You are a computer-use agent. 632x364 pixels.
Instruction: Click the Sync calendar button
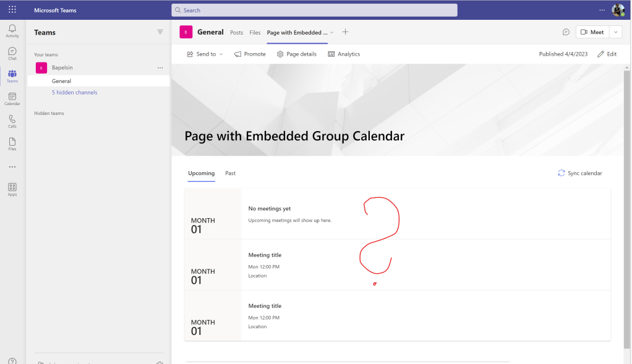(x=579, y=174)
